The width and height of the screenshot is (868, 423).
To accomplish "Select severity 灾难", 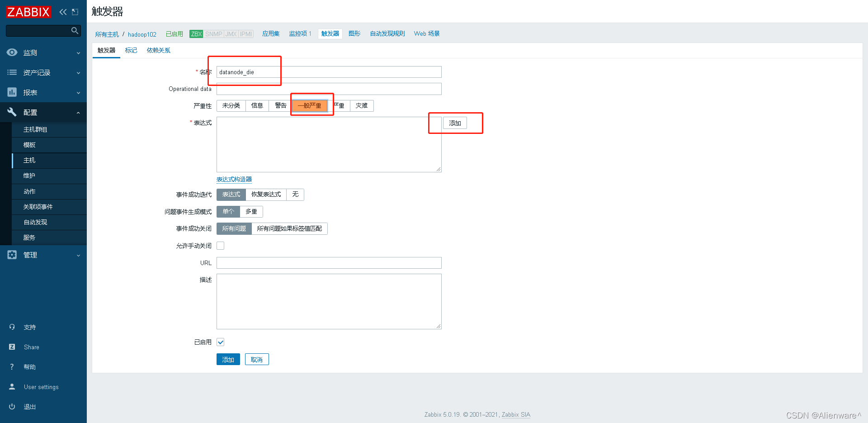I will tap(362, 105).
